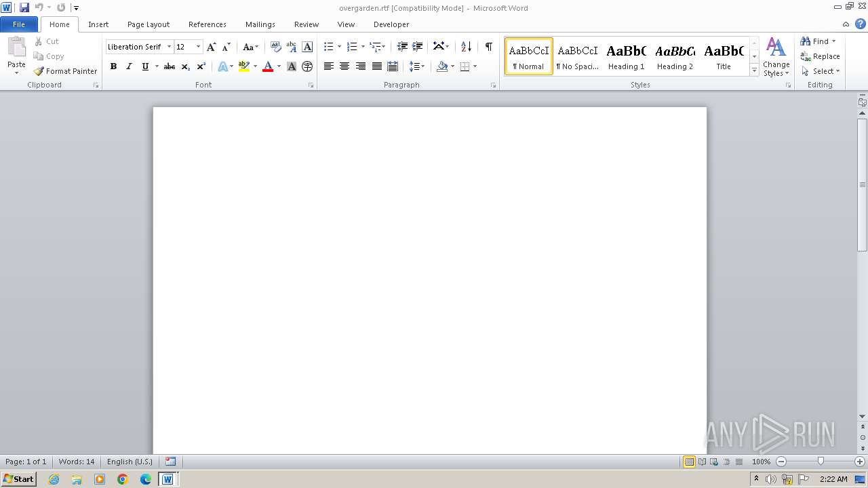Sort text alphabetically
The height and width of the screenshot is (488, 868).
tap(466, 47)
